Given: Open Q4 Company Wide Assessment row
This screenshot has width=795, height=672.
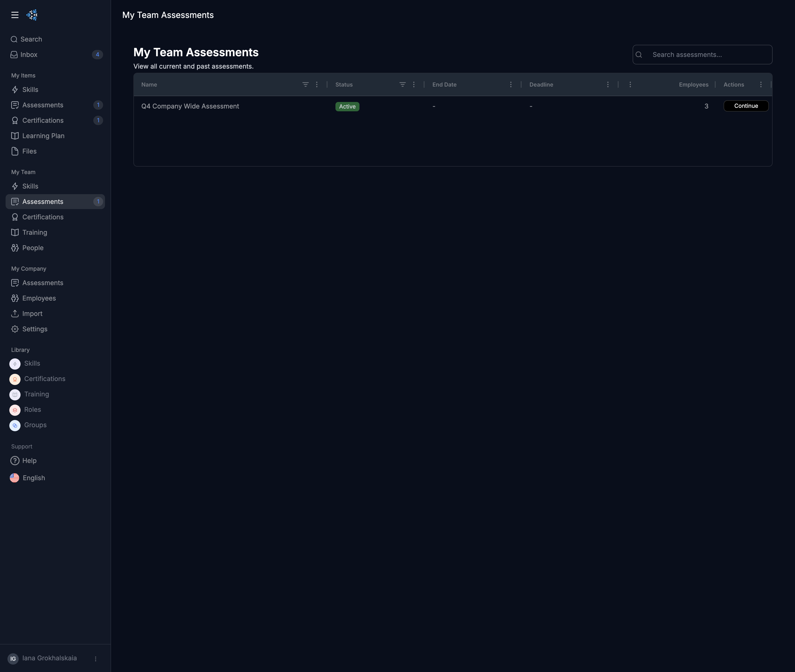Looking at the screenshot, I should (x=190, y=106).
